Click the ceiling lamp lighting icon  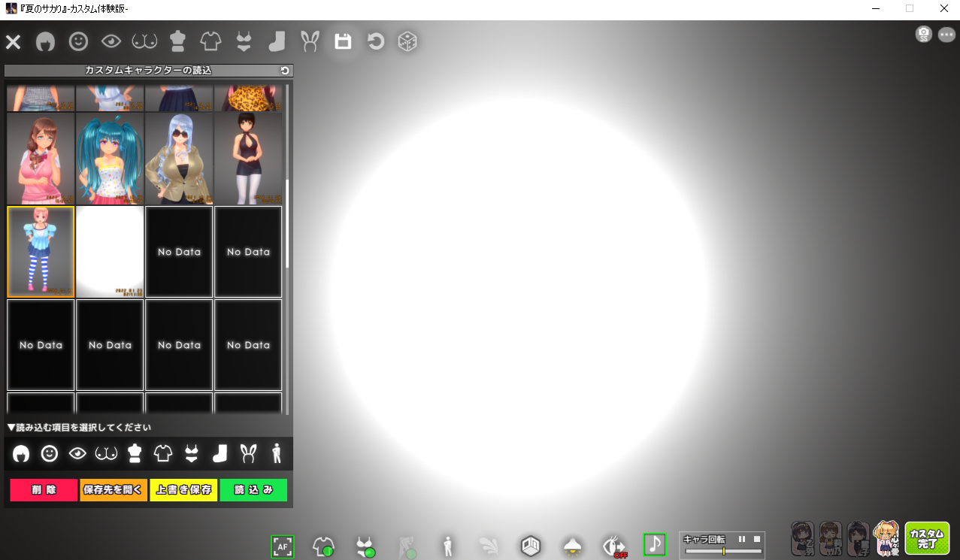point(573,546)
